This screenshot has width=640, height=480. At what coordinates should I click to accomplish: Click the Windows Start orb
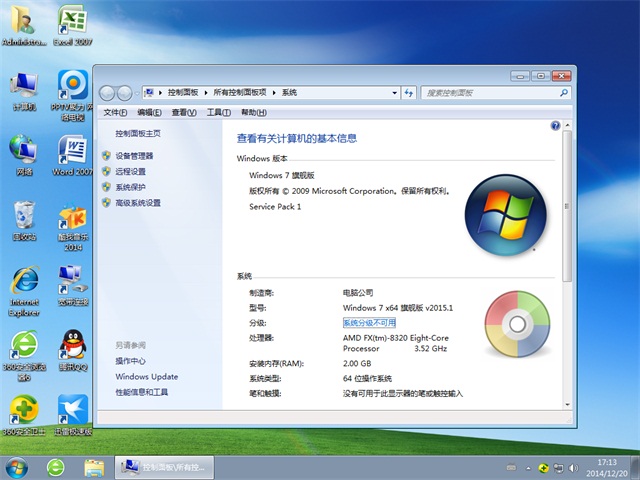pos(17,468)
